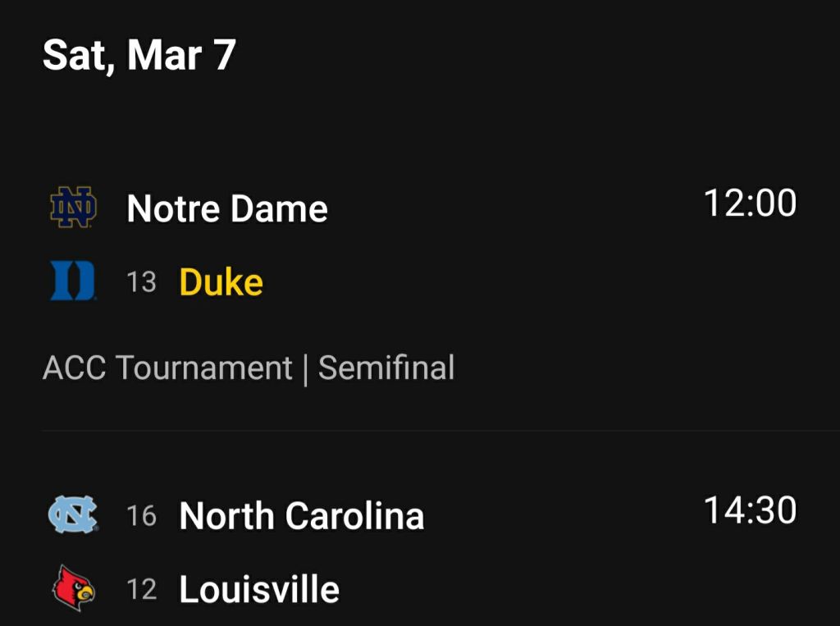Viewport: 840px width, 626px height.
Task: Click Duke's number 13 ranking
Action: click(x=141, y=282)
